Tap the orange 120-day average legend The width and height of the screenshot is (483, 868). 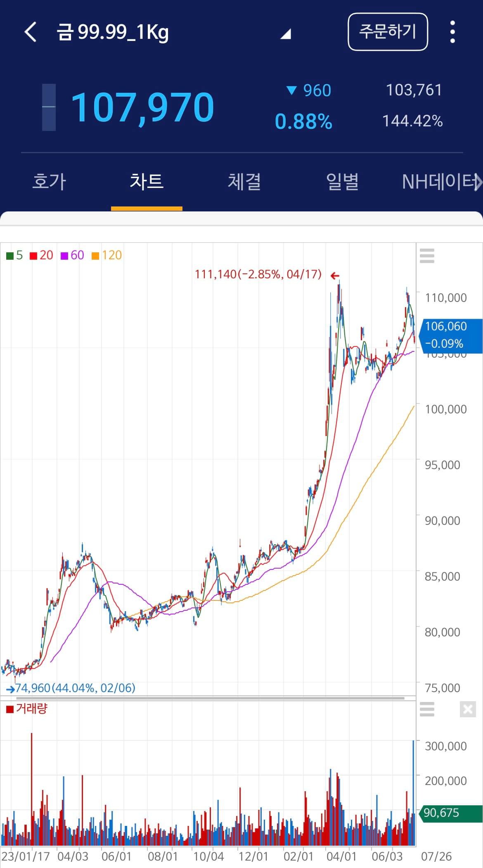107,255
